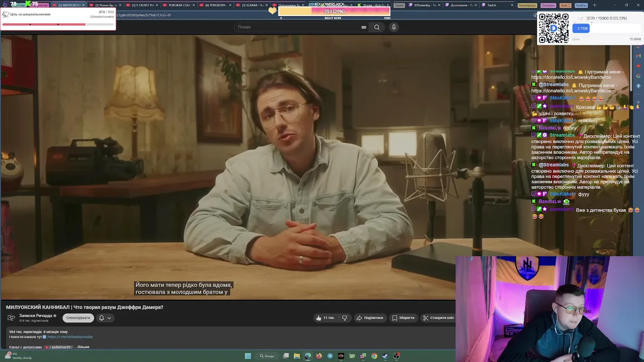Open Task View on the taskbar
644x362 pixels.
click(286, 356)
